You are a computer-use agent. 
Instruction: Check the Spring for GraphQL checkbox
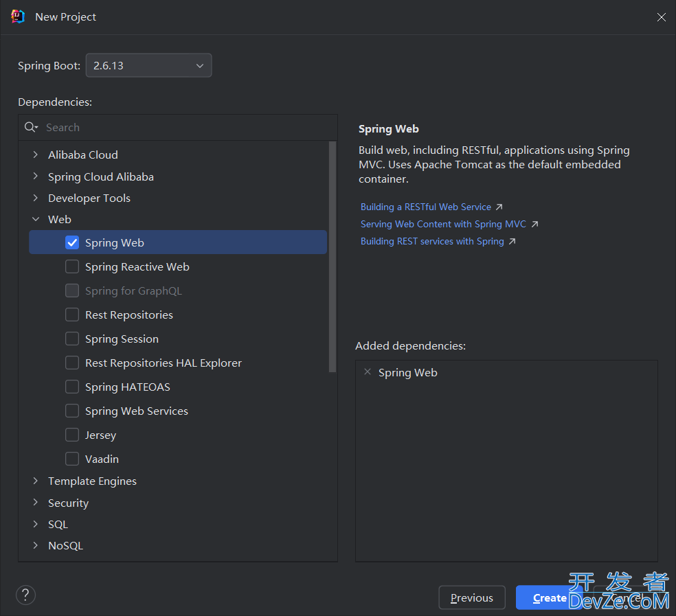tap(72, 291)
